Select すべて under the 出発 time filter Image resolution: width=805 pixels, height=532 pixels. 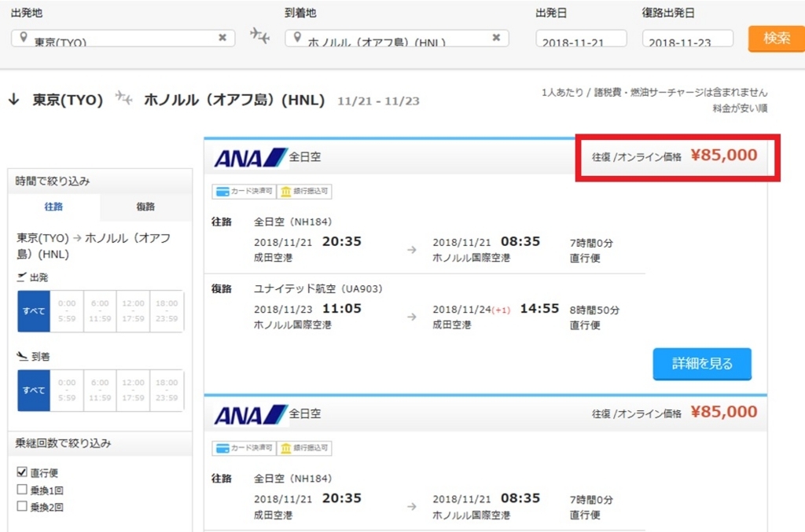click(x=34, y=311)
